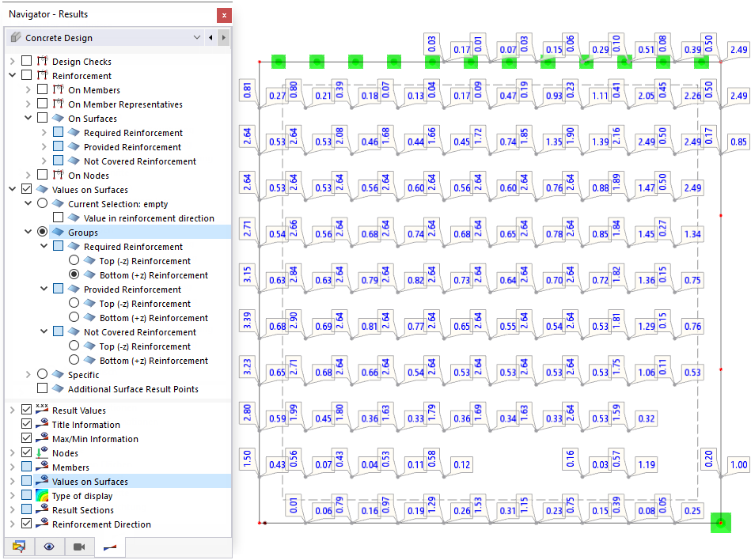Open the Concrete Design dropdown
The width and height of the screenshot is (751, 560).
pos(196,37)
